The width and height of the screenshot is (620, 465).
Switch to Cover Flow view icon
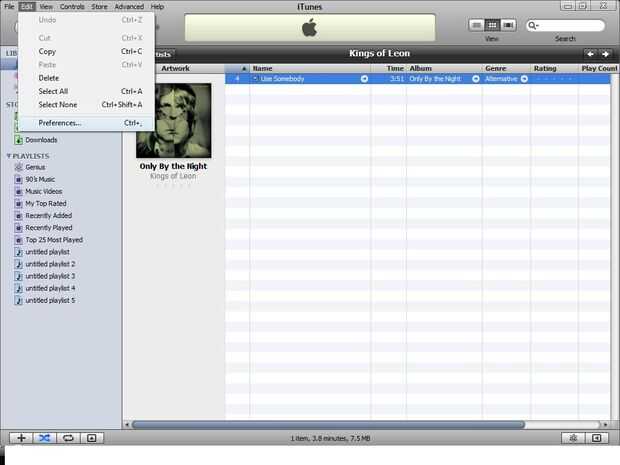point(508,25)
